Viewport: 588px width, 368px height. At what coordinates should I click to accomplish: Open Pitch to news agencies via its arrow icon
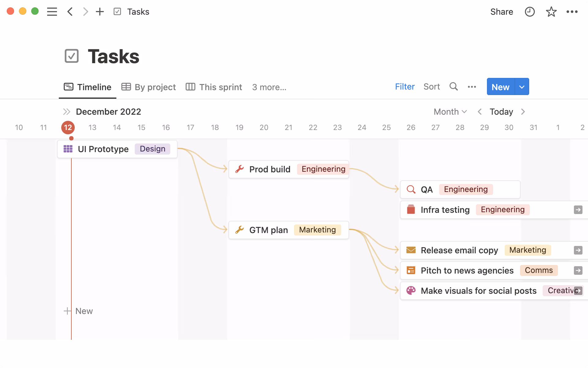[x=578, y=270]
